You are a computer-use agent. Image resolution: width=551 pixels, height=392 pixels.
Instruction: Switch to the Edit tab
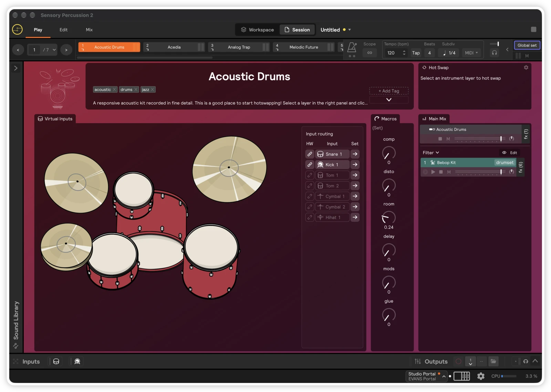click(63, 30)
